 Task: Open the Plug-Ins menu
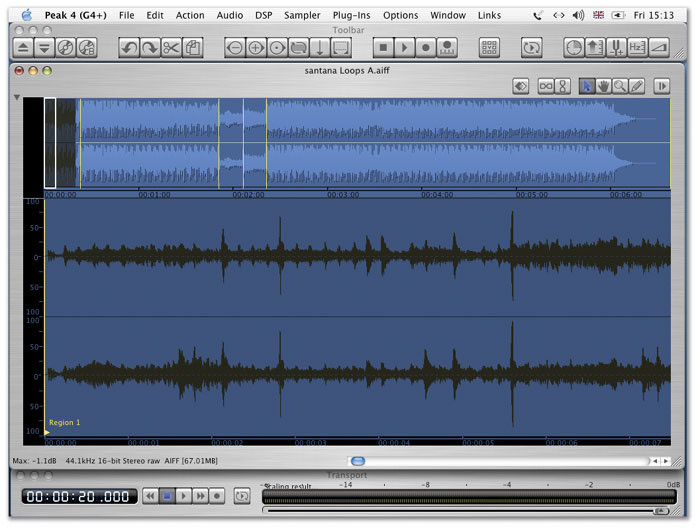(351, 15)
